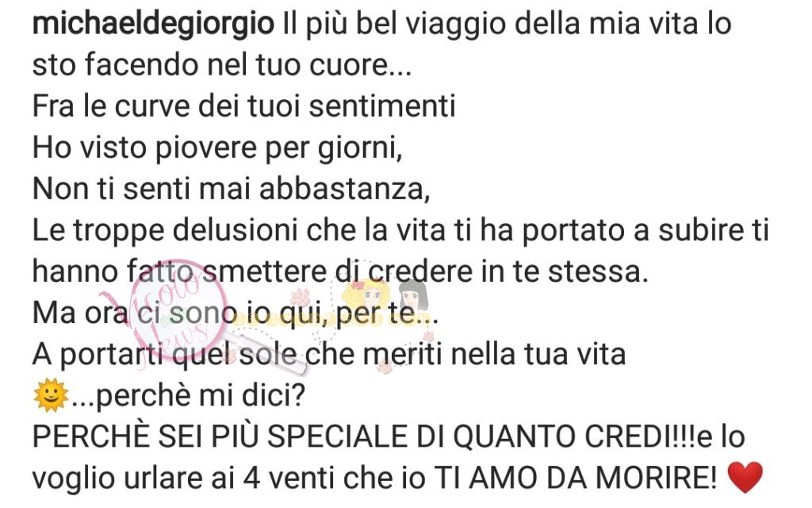Click the smiling sun emoji
This screenshot has width=812, height=508.
pyautogui.click(x=50, y=396)
